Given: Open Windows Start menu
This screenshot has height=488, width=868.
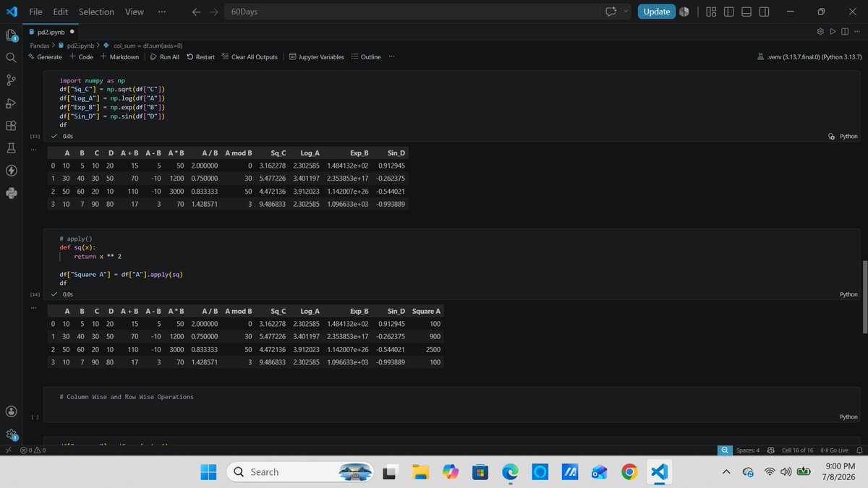Looking at the screenshot, I should pyautogui.click(x=208, y=471).
